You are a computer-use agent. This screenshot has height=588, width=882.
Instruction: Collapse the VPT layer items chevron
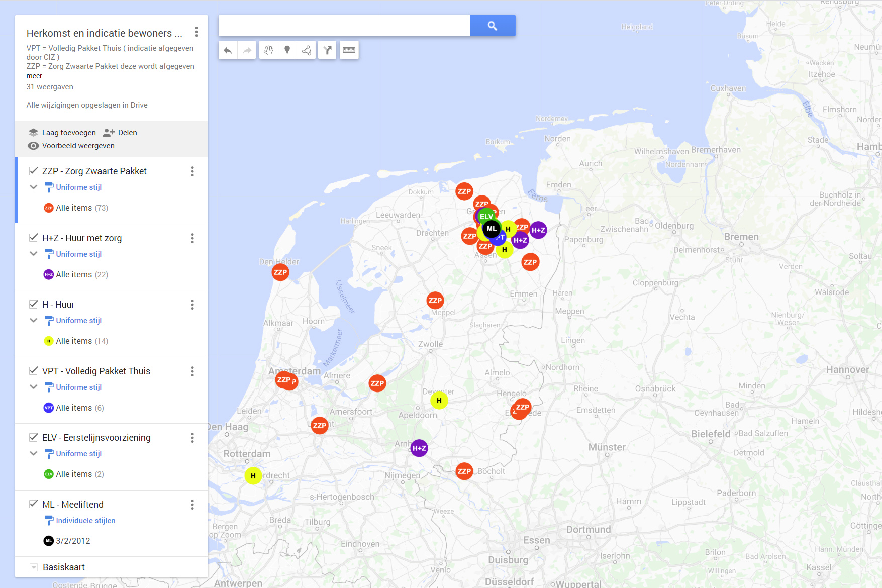click(x=34, y=387)
